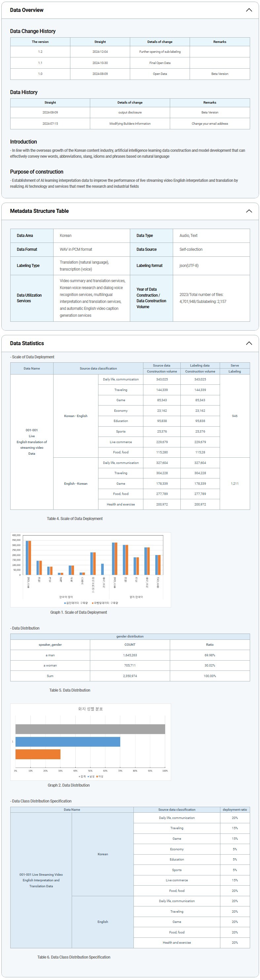Viewport: 260px width, 980px height.
Task: Click the "Source data classification" header in Table 4
Action: [98, 368]
